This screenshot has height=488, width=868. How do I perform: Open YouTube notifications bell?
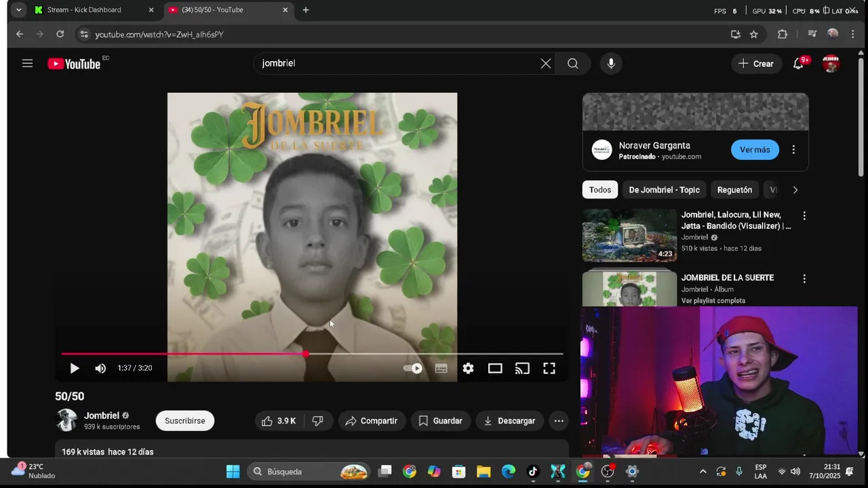click(799, 64)
